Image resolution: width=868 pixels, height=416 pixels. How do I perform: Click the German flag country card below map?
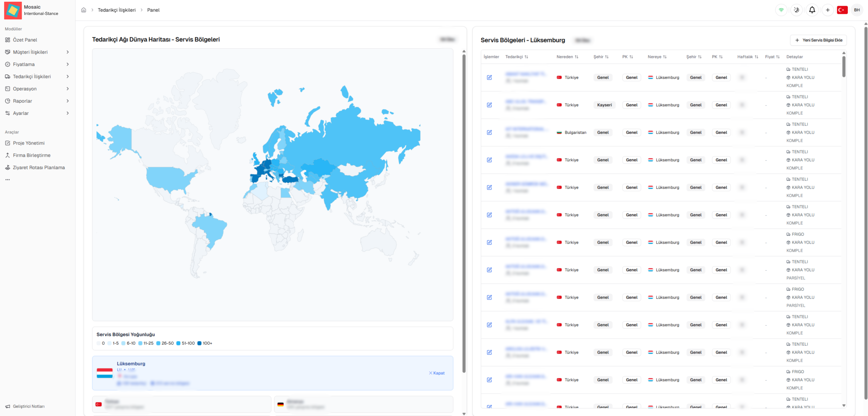[x=364, y=404]
